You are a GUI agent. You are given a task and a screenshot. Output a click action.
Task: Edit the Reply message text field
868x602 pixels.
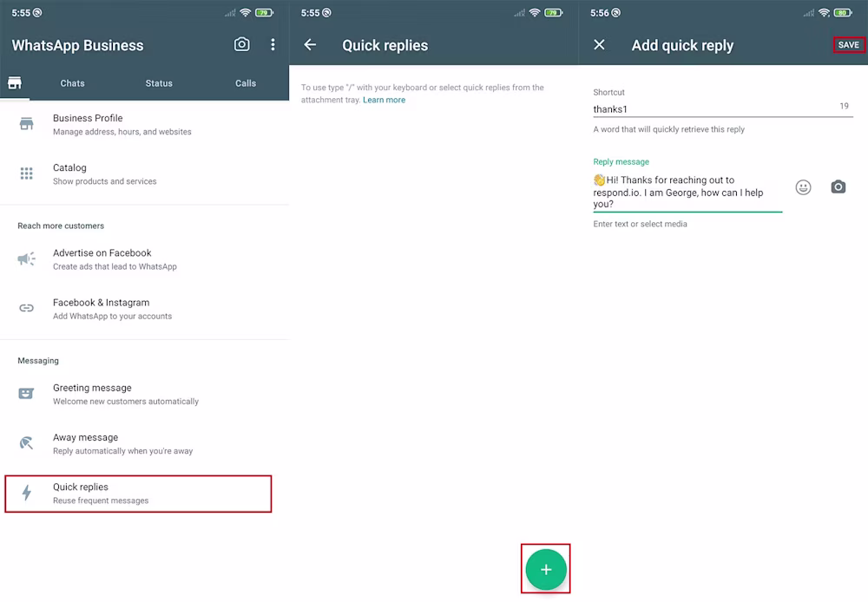point(687,192)
